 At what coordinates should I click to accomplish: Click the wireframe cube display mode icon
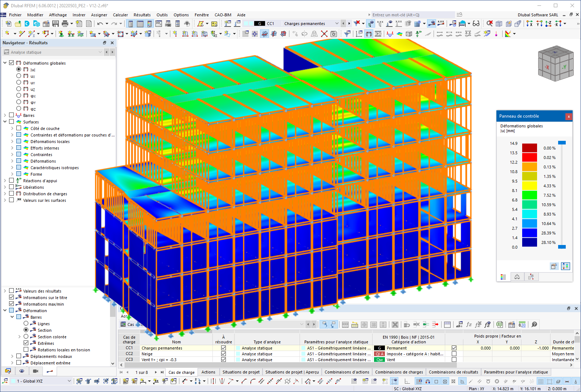click(x=500, y=23)
